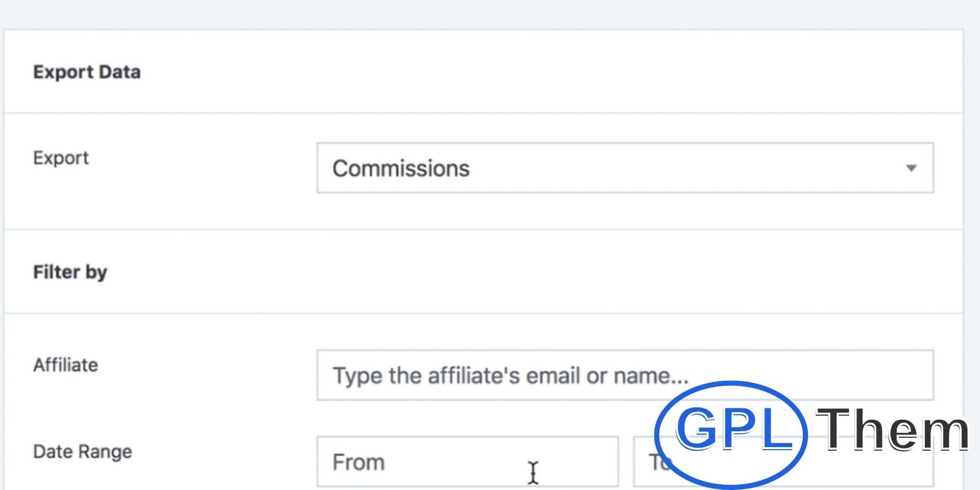Click blank space inside the Commissions select box

[674, 168]
